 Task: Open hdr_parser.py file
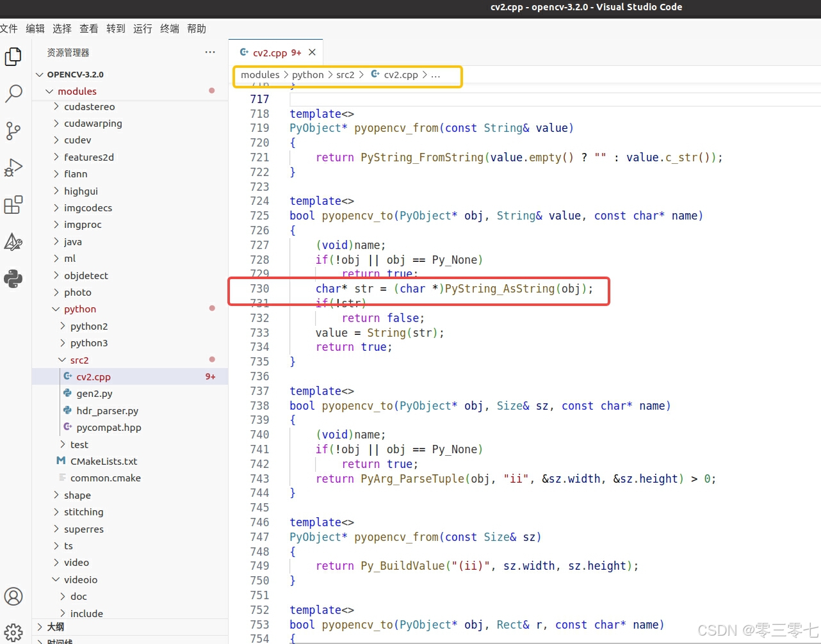pyautogui.click(x=130, y=411)
